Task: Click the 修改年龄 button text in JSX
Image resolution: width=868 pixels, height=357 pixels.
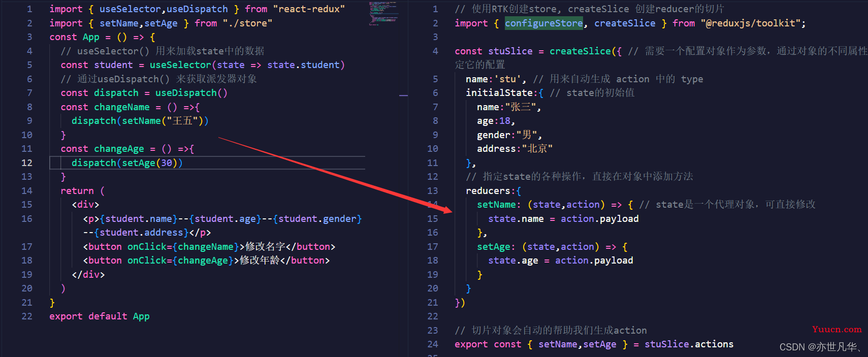Action: (260, 261)
